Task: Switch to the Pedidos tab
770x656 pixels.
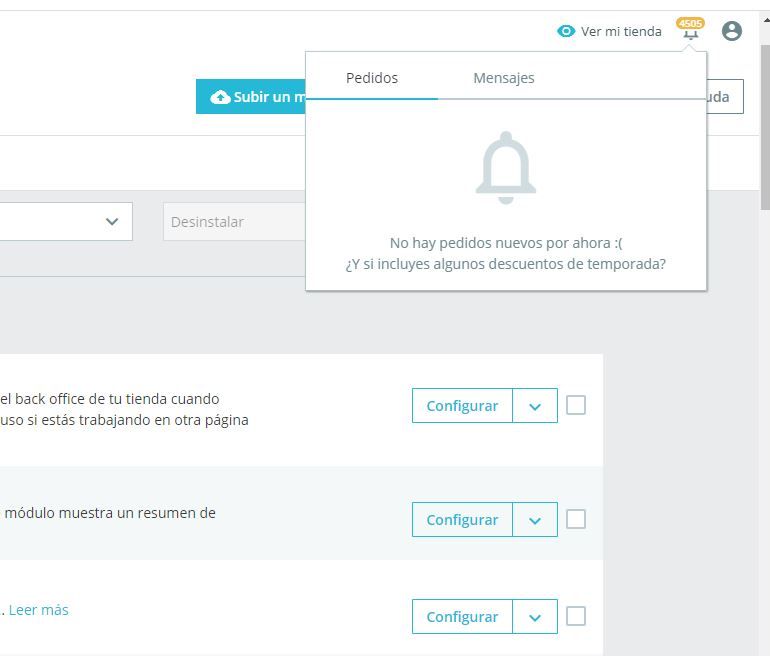Action: 372,78
